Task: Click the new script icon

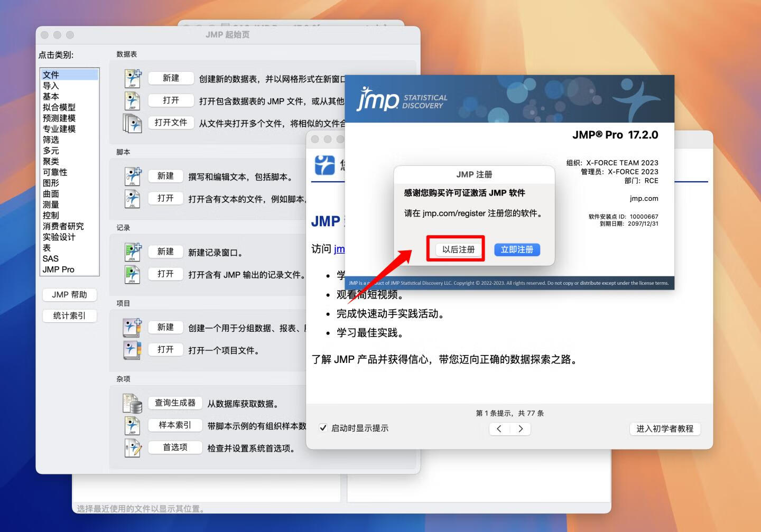Action: coord(133,176)
